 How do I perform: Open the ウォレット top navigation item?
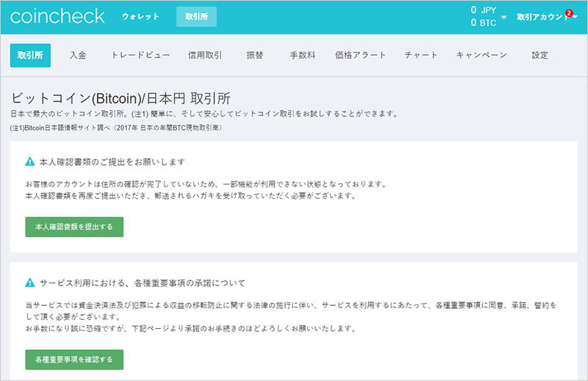click(x=140, y=17)
